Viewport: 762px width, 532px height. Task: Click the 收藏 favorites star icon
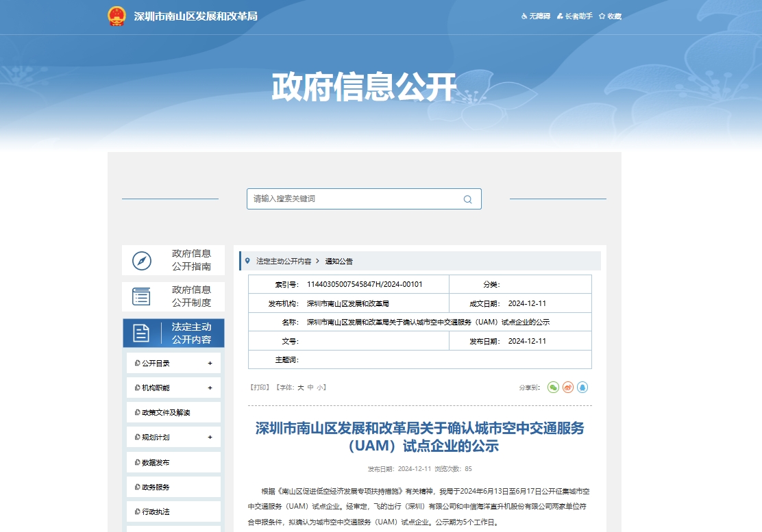[x=602, y=16]
